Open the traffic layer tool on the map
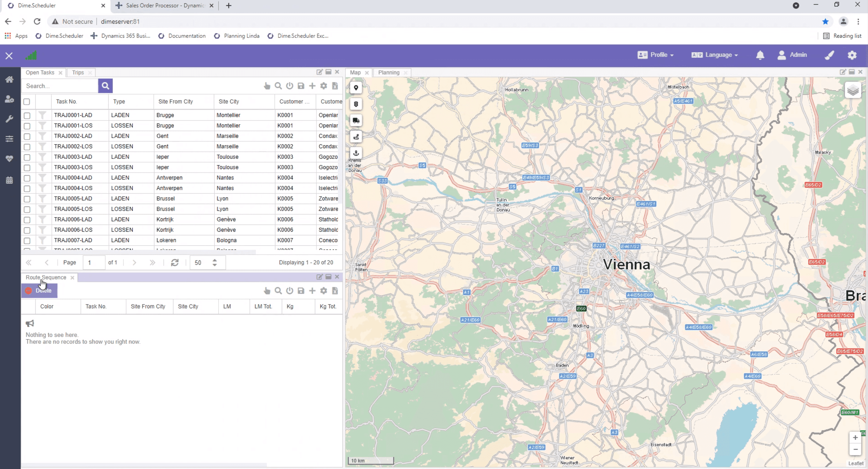 [x=356, y=104]
